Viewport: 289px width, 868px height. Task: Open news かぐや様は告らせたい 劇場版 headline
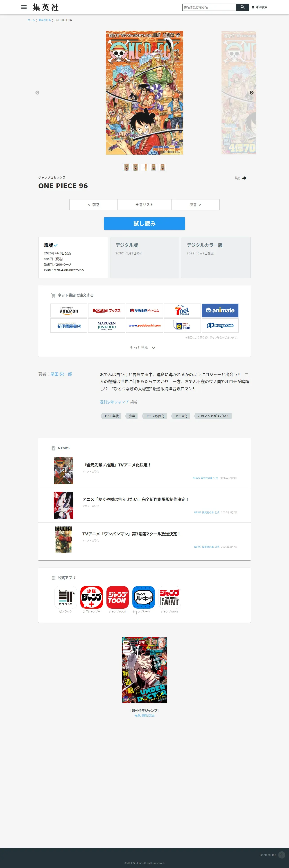pos(135,499)
